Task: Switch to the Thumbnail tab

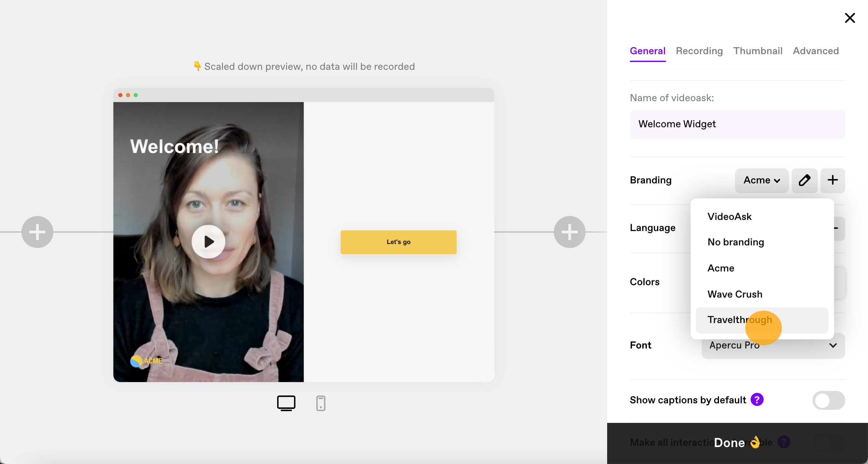Action: [x=757, y=51]
